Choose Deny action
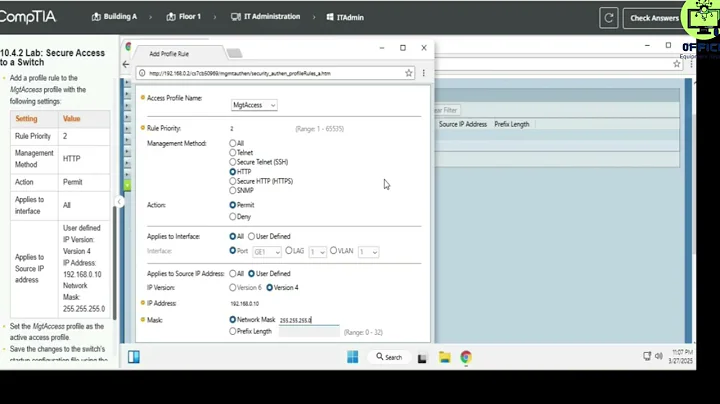The width and height of the screenshot is (720, 404). coord(232,216)
